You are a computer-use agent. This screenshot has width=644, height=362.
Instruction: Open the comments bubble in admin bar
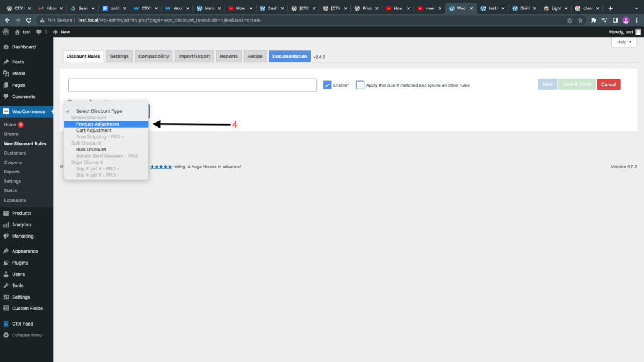[x=39, y=31]
